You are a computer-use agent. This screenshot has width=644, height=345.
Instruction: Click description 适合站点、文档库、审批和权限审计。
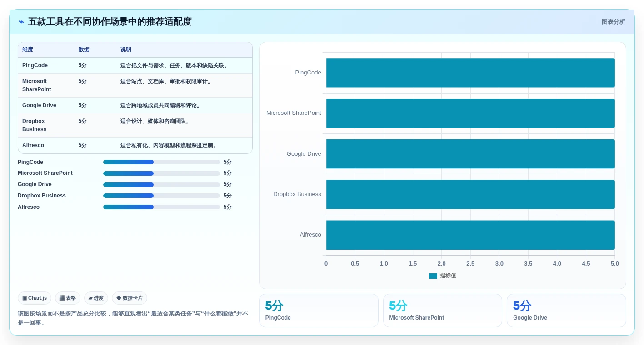(x=166, y=81)
